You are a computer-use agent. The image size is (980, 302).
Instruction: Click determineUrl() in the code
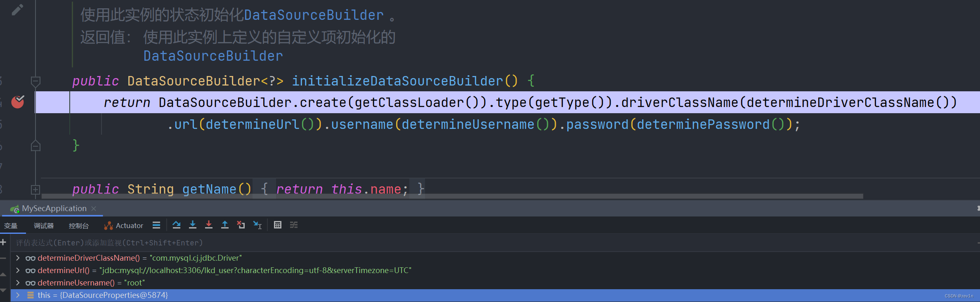tap(260, 124)
